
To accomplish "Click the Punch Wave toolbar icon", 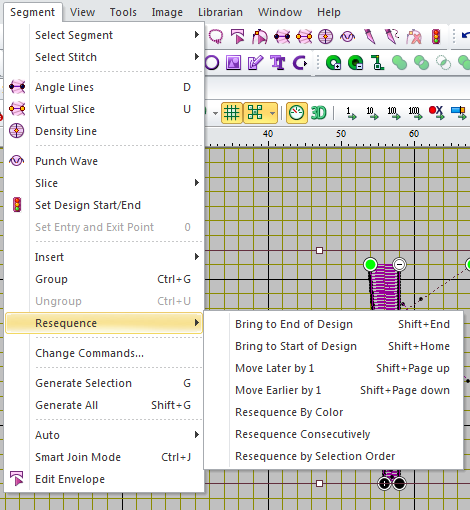I will tap(348, 36).
